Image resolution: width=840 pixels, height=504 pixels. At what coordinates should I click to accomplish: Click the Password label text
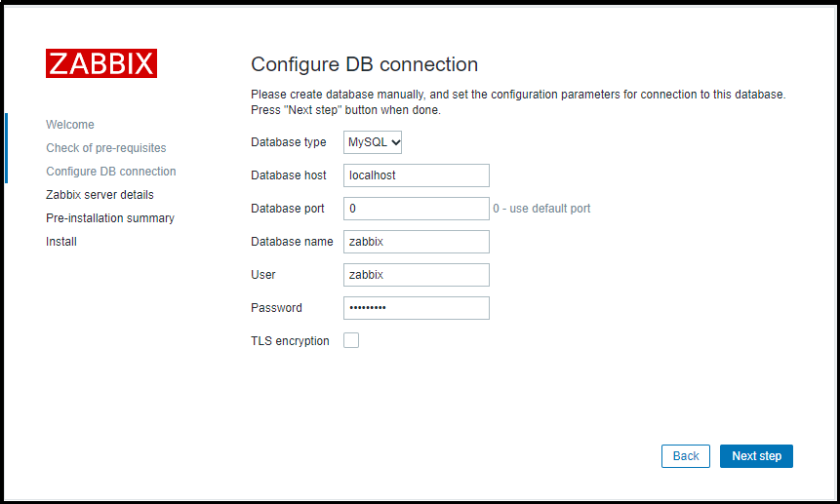tap(276, 308)
